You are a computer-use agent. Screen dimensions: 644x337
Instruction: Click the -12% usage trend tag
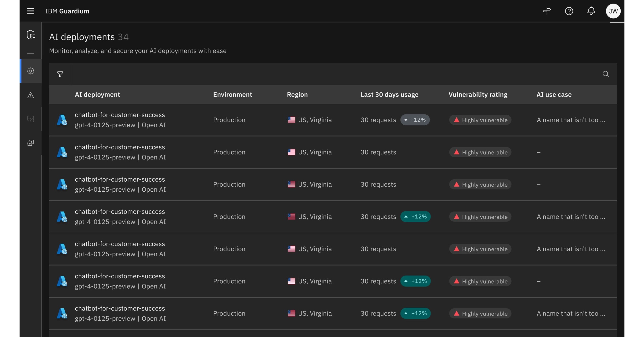coord(415,120)
